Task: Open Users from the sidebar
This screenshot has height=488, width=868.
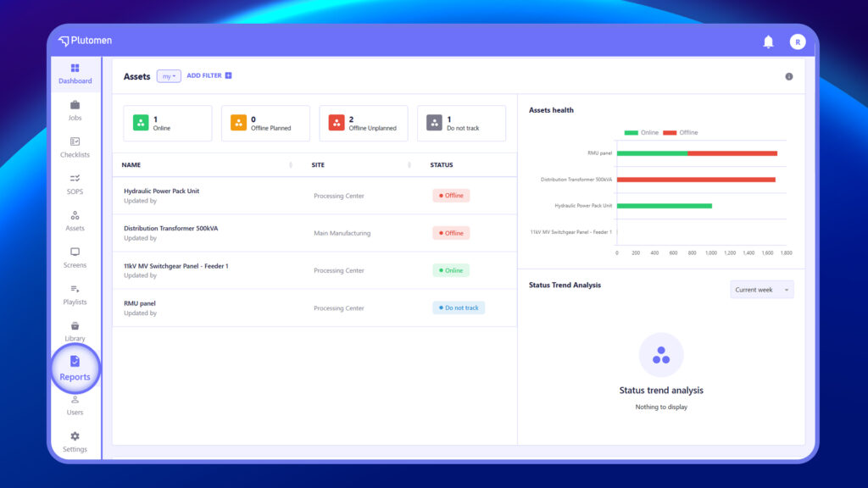Action: [x=75, y=405]
